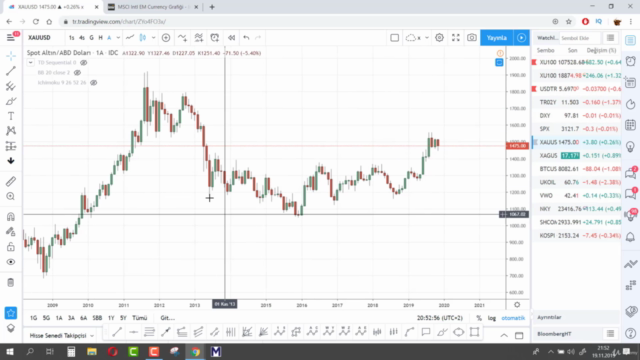Enter fullscreen mode
This screenshot has width=640, height=360.
coord(456,38)
